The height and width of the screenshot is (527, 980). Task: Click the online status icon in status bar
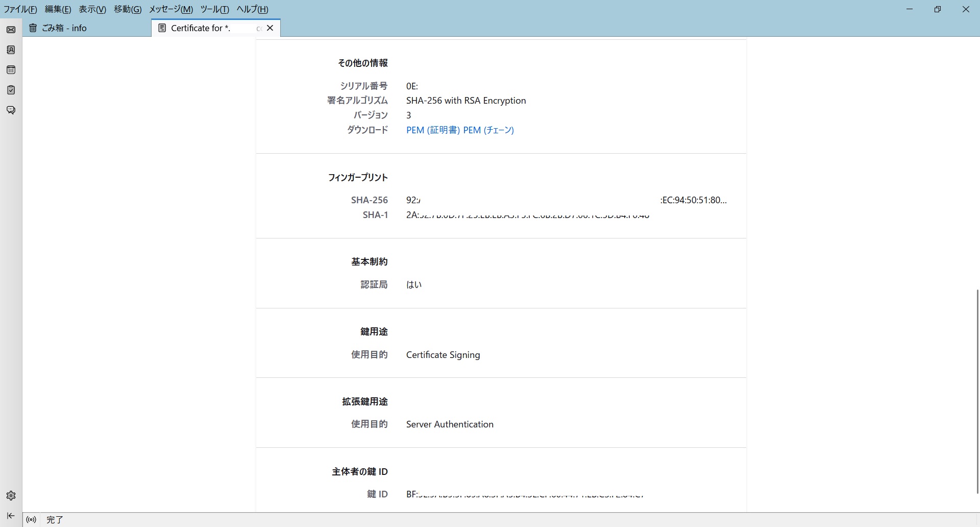31,520
